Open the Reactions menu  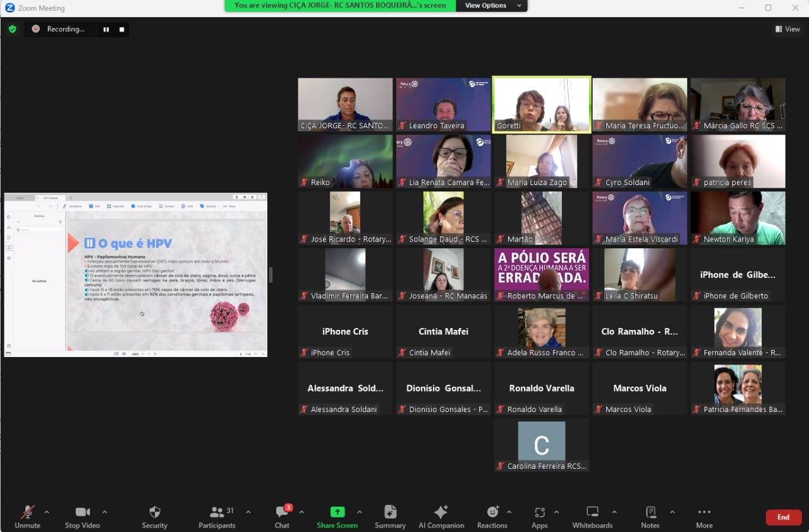coord(492,512)
